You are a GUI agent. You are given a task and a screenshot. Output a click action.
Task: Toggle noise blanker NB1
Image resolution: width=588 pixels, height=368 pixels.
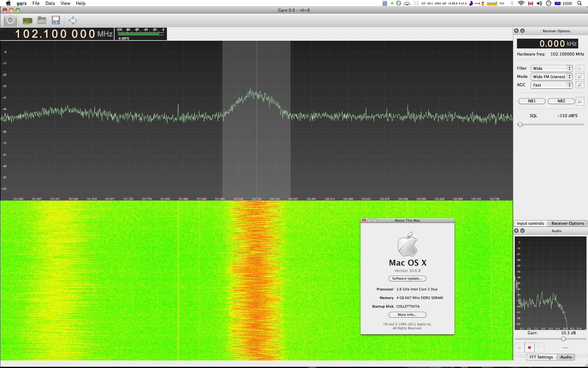click(532, 101)
